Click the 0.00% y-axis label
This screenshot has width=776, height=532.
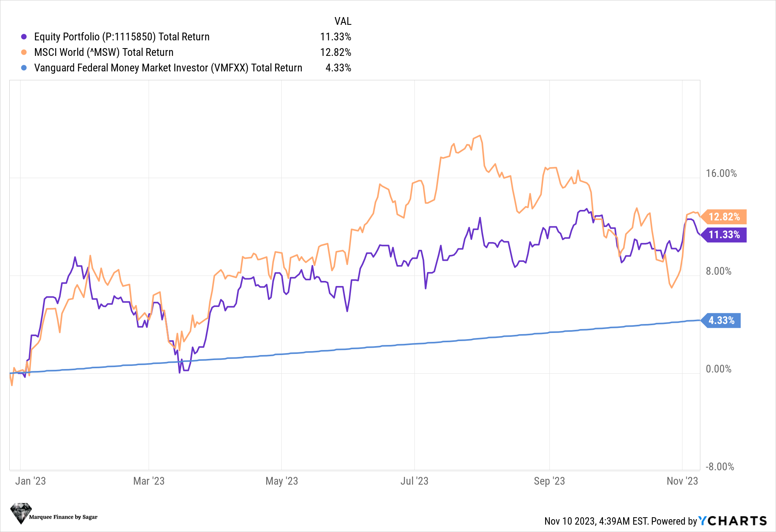click(718, 369)
